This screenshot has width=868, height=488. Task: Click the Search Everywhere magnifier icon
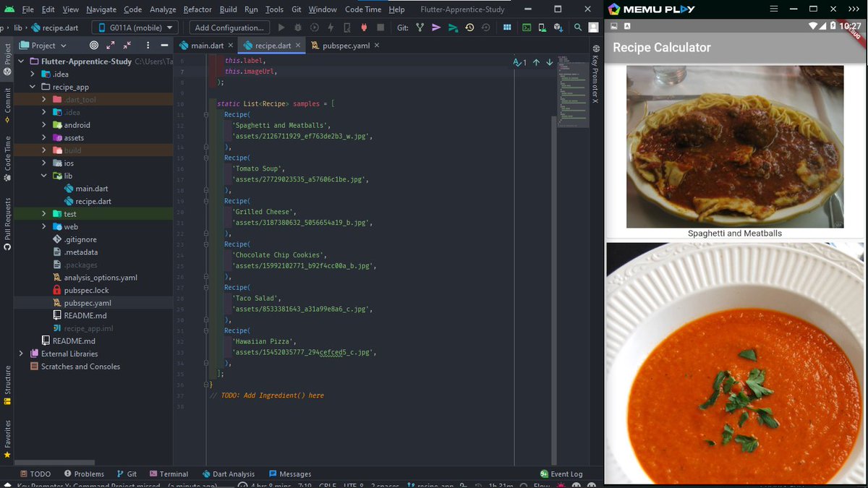coord(577,27)
